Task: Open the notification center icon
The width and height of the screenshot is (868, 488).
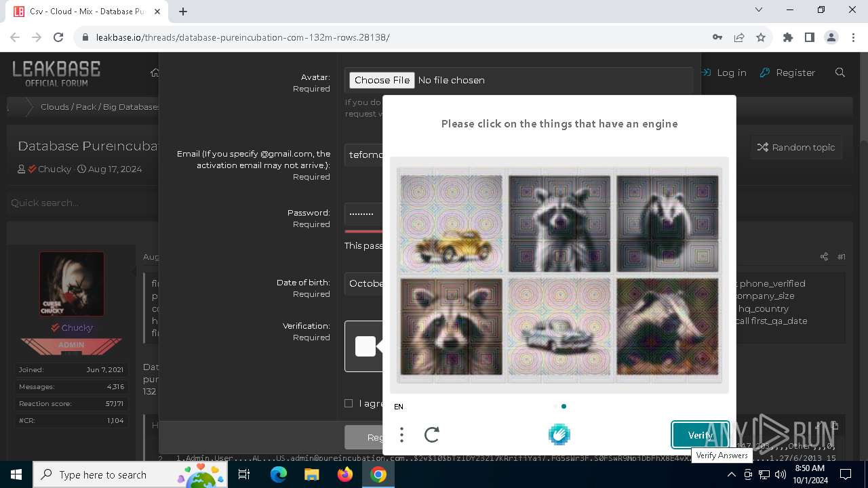Action: [x=846, y=475]
